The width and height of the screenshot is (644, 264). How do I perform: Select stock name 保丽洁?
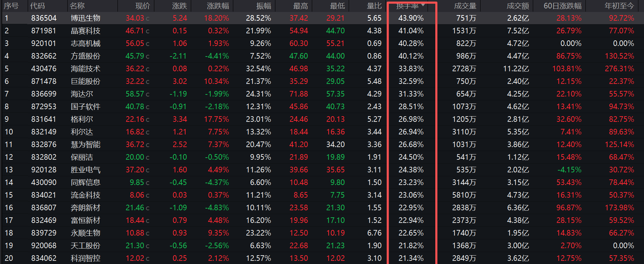[82, 157]
